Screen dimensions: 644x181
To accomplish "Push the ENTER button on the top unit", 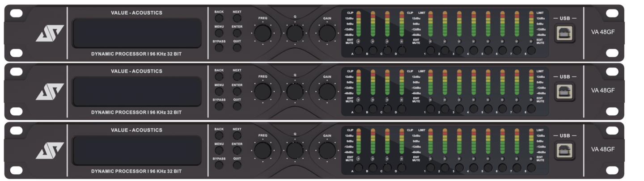I will [237, 33].
